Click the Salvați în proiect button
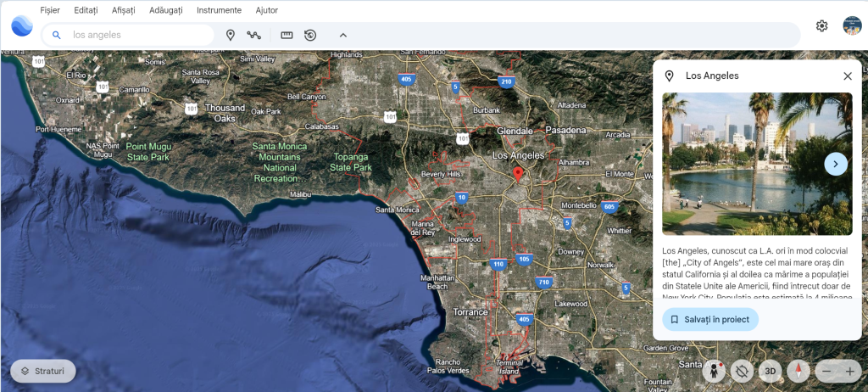The width and height of the screenshot is (868, 392). pyautogui.click(x=710, y=320)
